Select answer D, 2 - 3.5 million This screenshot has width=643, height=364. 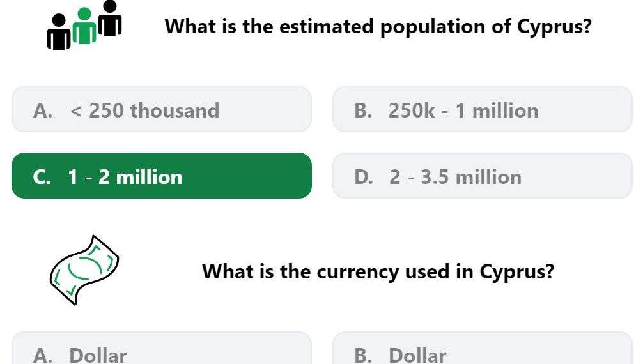click(482, 176)
